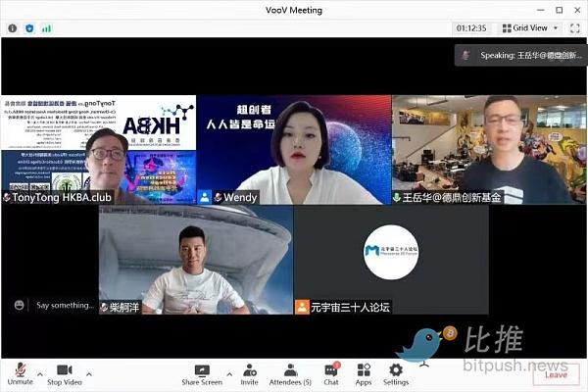
Task: Click the 柴舸洋 name label
Action: pos(124,308)
